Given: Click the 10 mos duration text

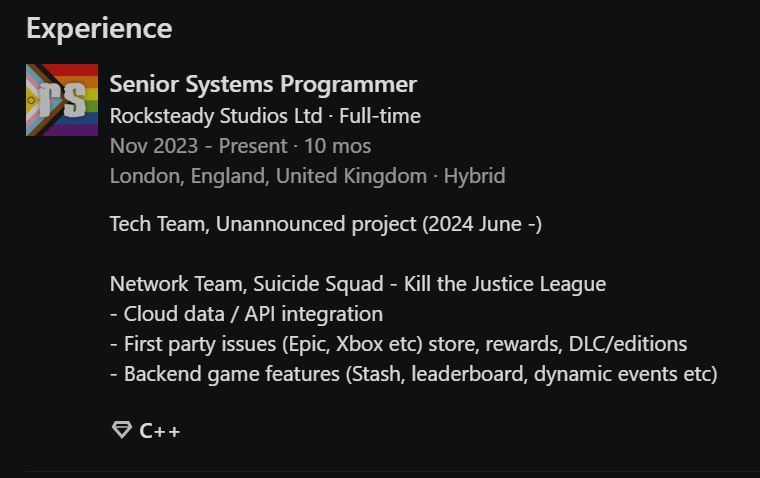Looking at the screenshot, I should (338, 146).
